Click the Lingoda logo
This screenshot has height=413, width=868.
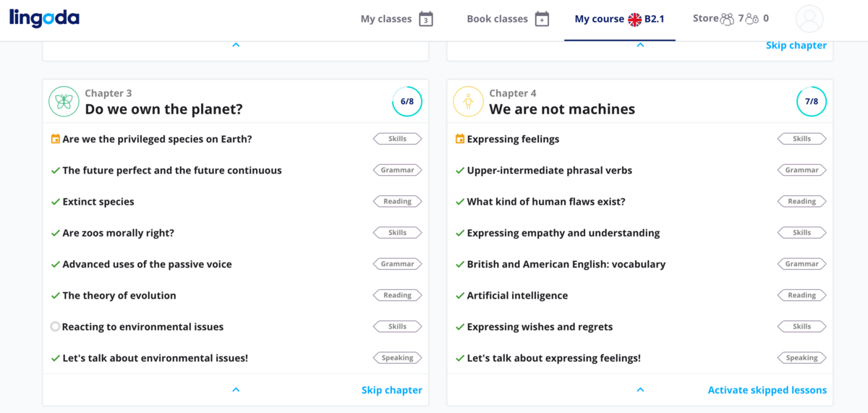[44, 18]
